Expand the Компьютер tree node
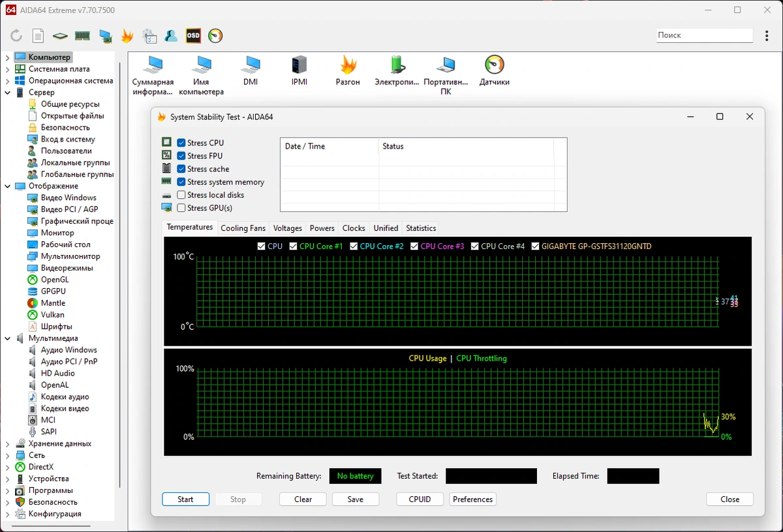This screenshot has height=532, width=783. tap(7, 57)
